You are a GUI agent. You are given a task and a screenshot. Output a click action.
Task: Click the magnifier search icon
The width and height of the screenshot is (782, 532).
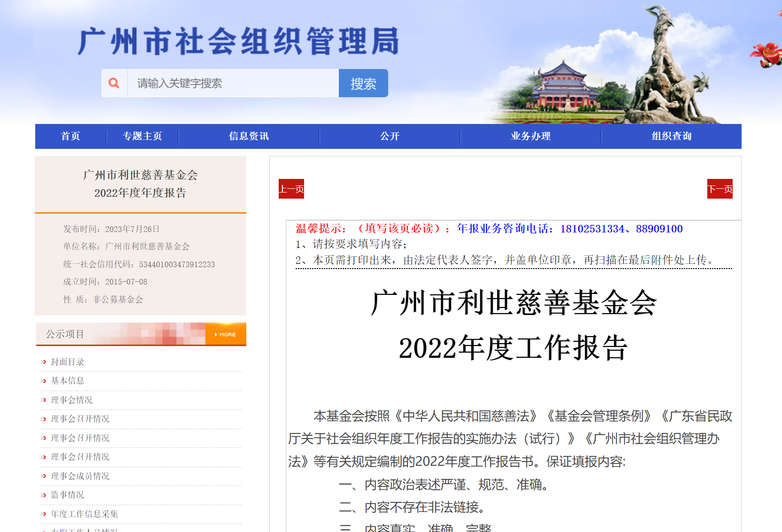tap(114, 83)
